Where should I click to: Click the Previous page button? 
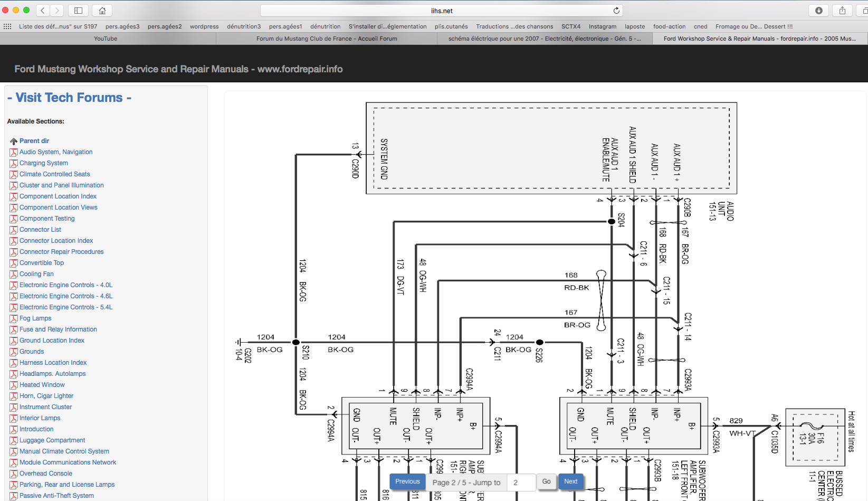click(407, 481)
